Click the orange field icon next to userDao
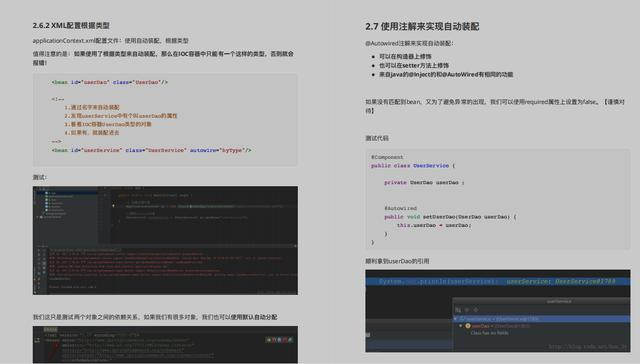Viewport: 640px width, 364px height. click(468, 326)
